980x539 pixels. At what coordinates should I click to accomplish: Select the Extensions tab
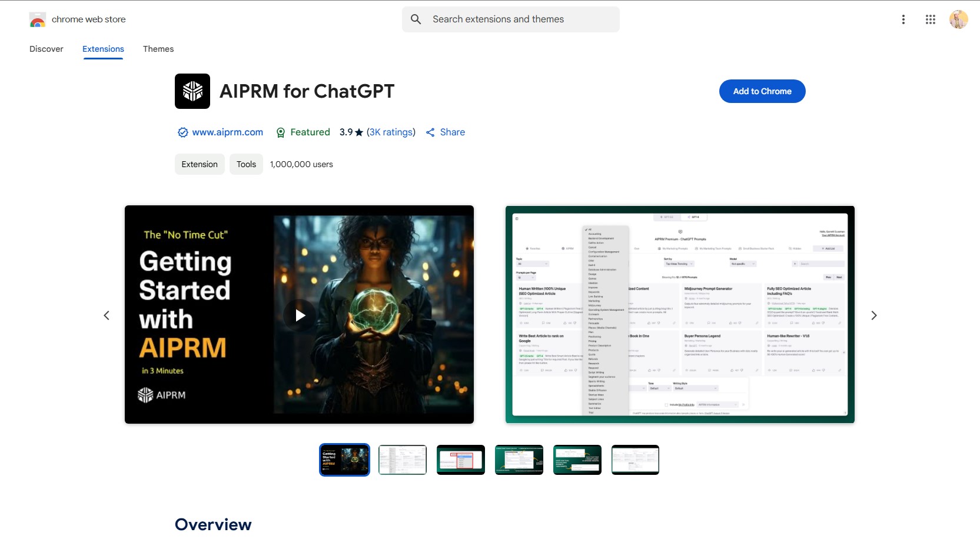(x=103, y=49)
